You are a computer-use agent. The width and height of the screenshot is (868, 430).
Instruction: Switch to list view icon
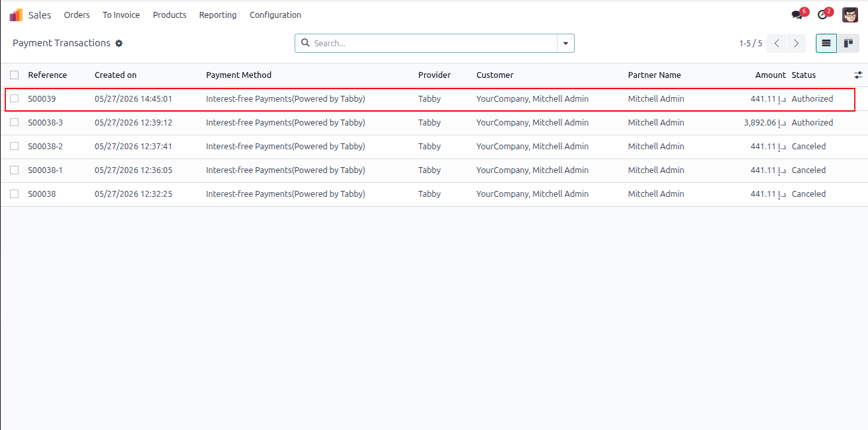coord(826,43)
